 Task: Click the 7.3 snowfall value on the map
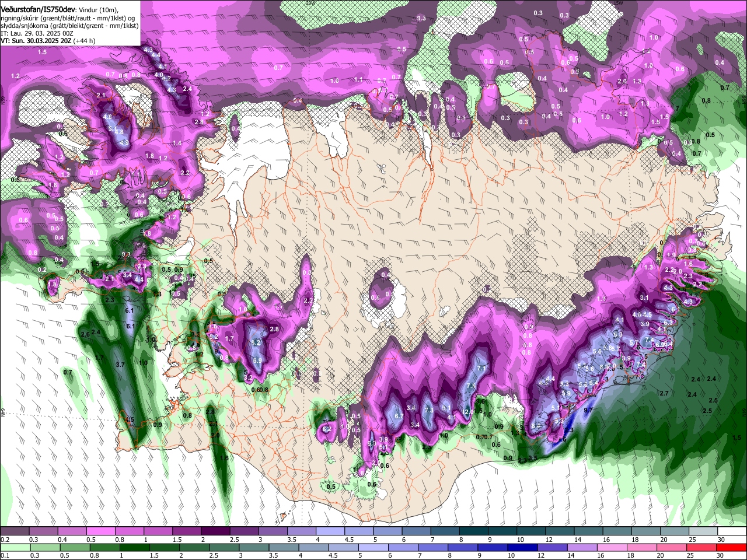(x=430, y=410)
